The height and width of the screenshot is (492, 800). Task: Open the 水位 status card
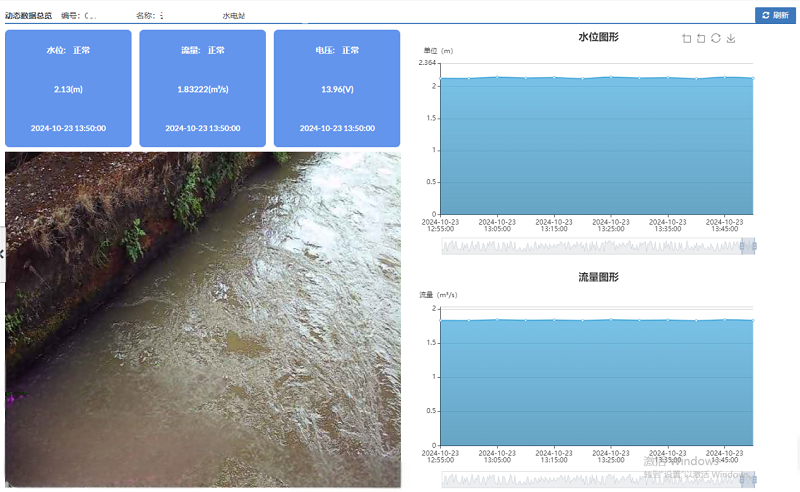click(x=68, y=88)
